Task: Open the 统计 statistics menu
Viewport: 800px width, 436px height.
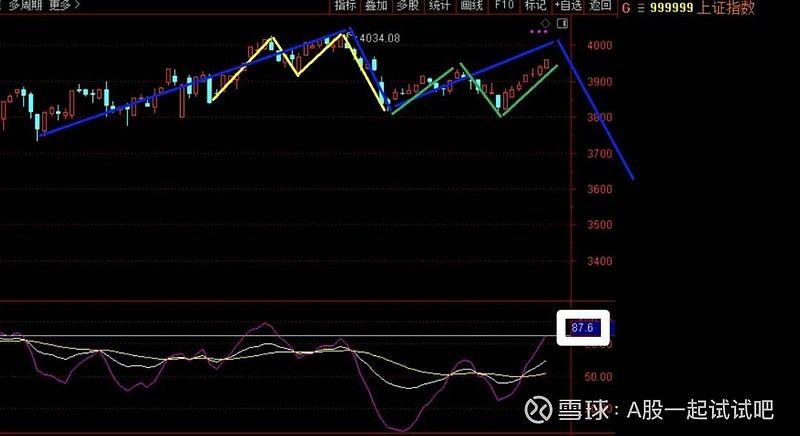Action: (439, 6)
